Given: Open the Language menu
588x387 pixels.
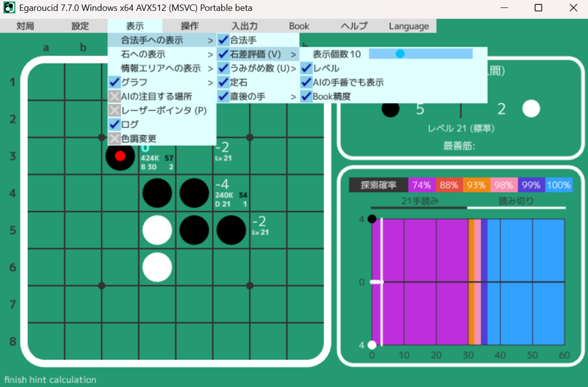Looking at the screenshot, I should click(409, 26).
